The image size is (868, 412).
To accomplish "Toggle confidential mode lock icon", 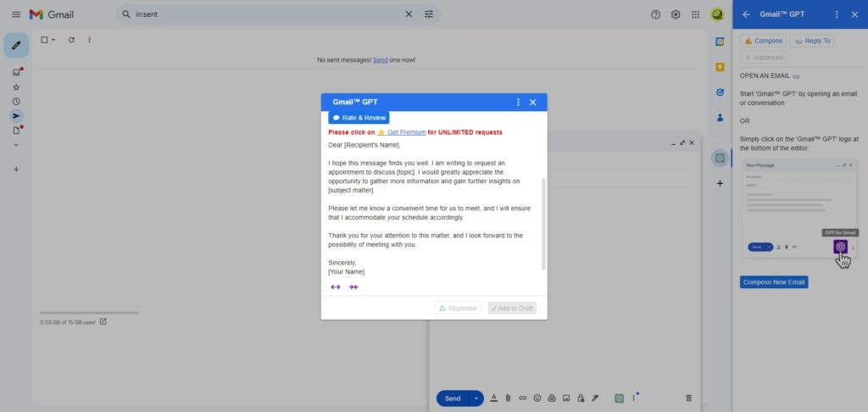I will [581, 398].
